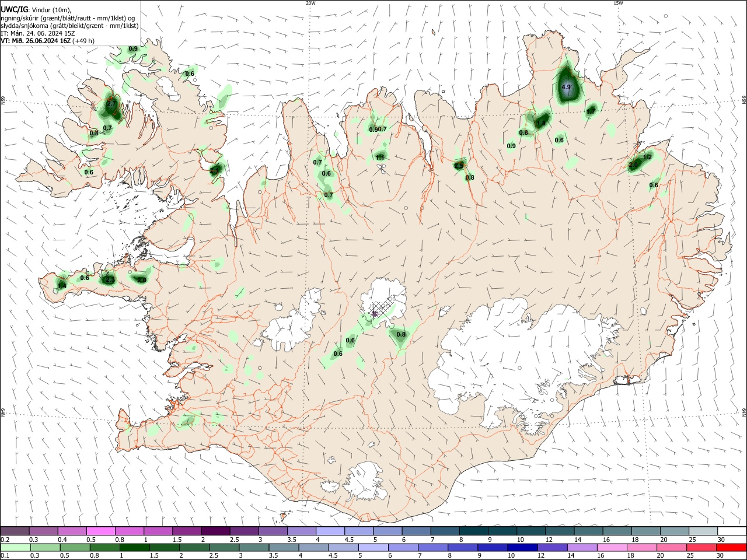Click the 4.9 precipitation maximum in northeast Iceland
747x560 pixels.
[566, 87]
